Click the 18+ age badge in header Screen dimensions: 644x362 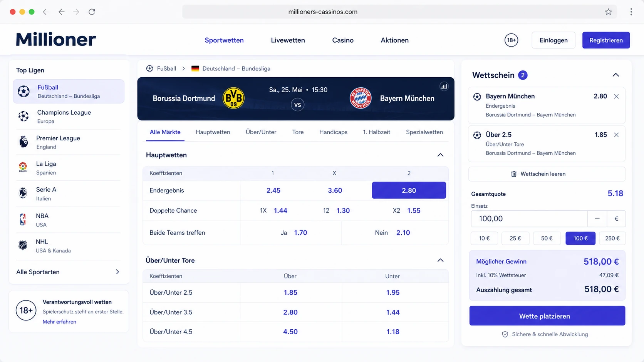point(511,40)
